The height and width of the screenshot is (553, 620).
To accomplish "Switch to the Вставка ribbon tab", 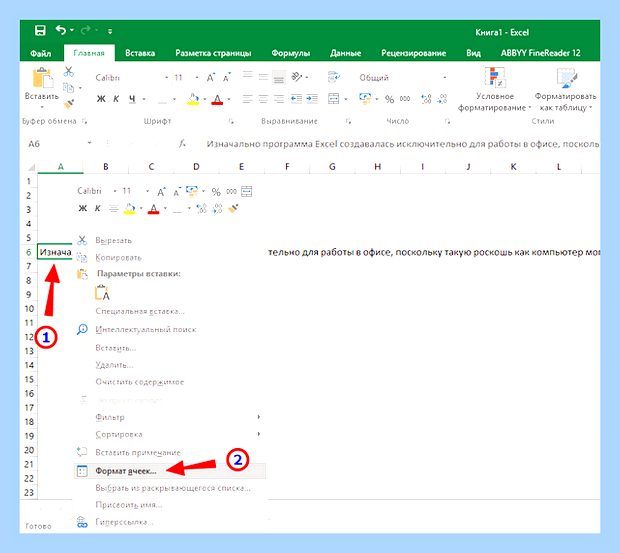I will [140, 53].
